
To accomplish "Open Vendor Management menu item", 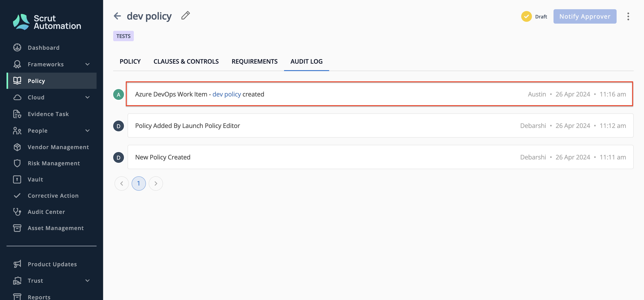I will tap(51, 147).
